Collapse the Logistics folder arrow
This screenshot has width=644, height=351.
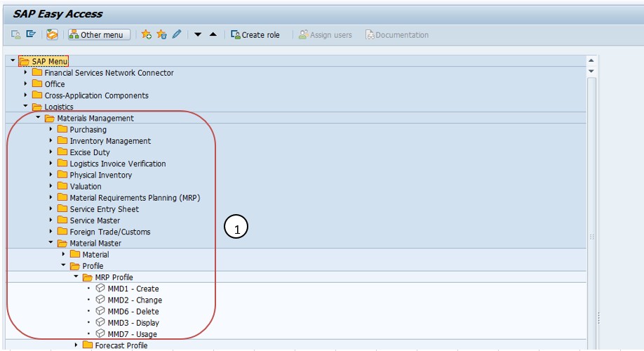[x=25, y=106]
